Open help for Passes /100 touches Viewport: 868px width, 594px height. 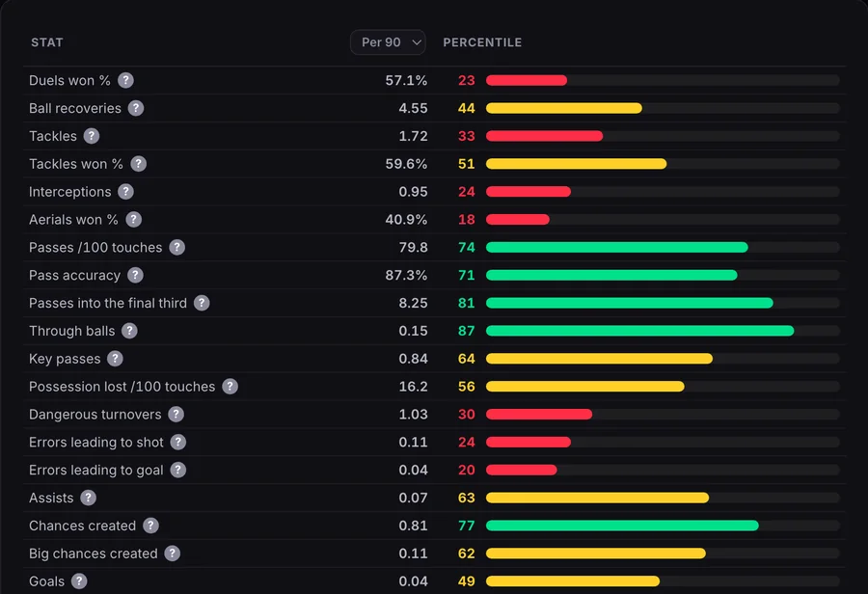[176, 248]
